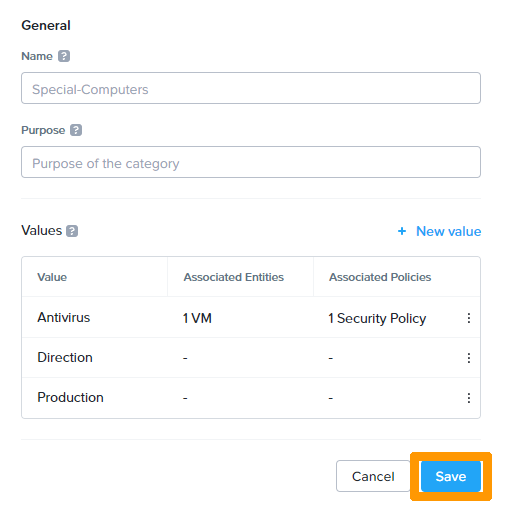Focus the Name field Special-Computers
Viewport: 507px width, 519px height.
[251, 88]
